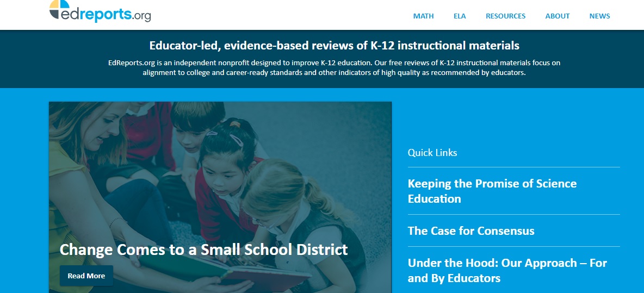644x293 pixels.
Task: Click the Read More button
Action: (x=86, y=276)
